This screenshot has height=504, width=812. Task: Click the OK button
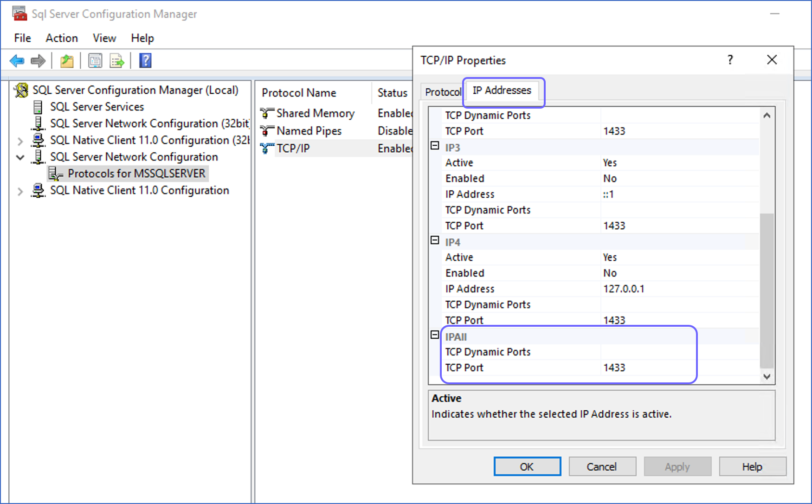click(x=527, y=466)
